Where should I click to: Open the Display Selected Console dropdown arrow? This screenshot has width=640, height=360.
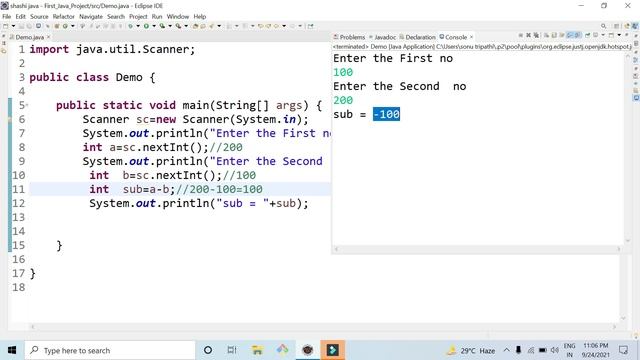click(603, 36)
